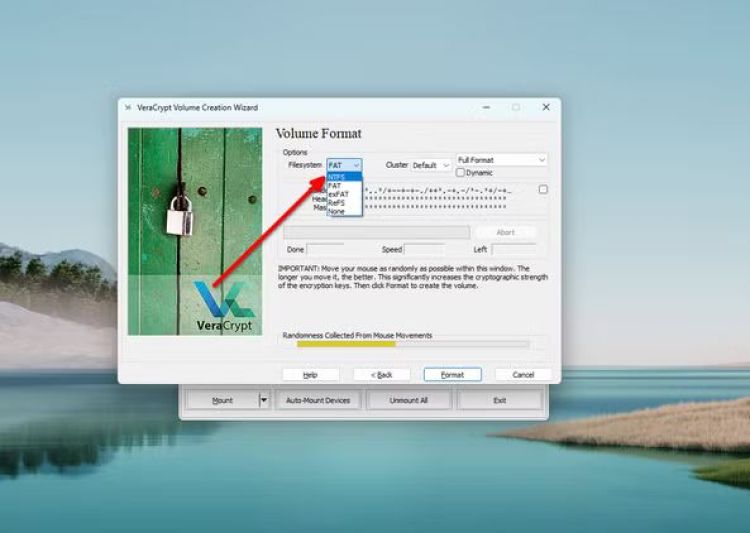
Task: Click the Cancel button in the wizard
Action: [523, 374]
